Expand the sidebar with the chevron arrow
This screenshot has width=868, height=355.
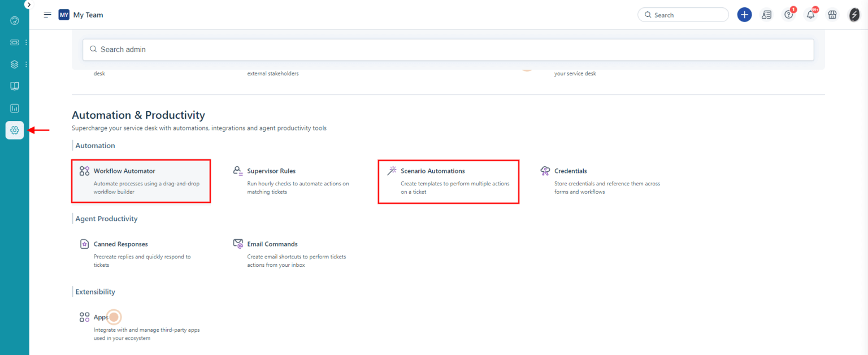pos(29,4)
